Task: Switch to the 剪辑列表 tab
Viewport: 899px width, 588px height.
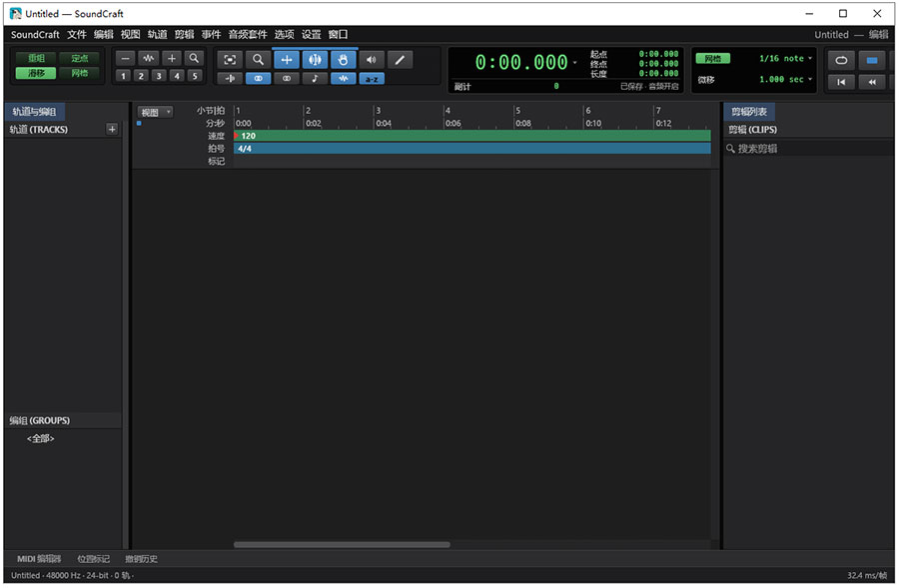Action: 749,111
